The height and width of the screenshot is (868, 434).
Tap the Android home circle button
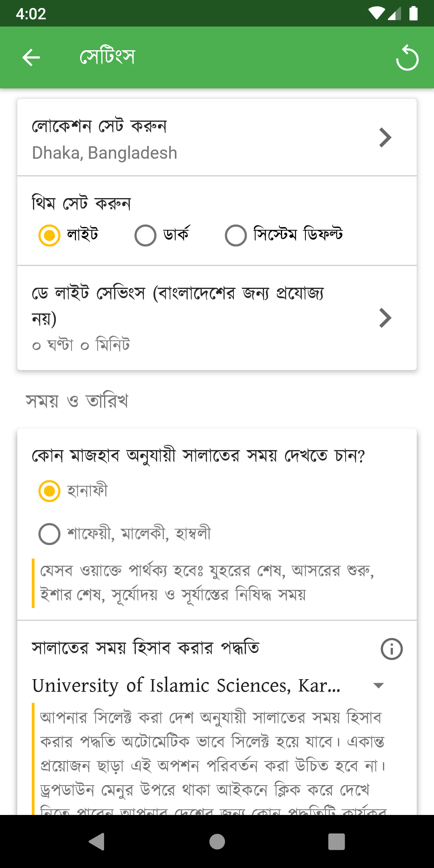coord(217,841)
